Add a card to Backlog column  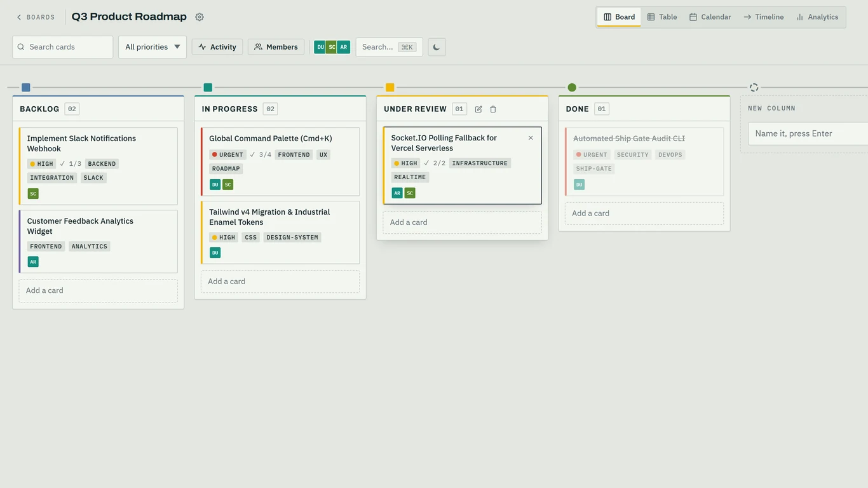tap(98, 291)
